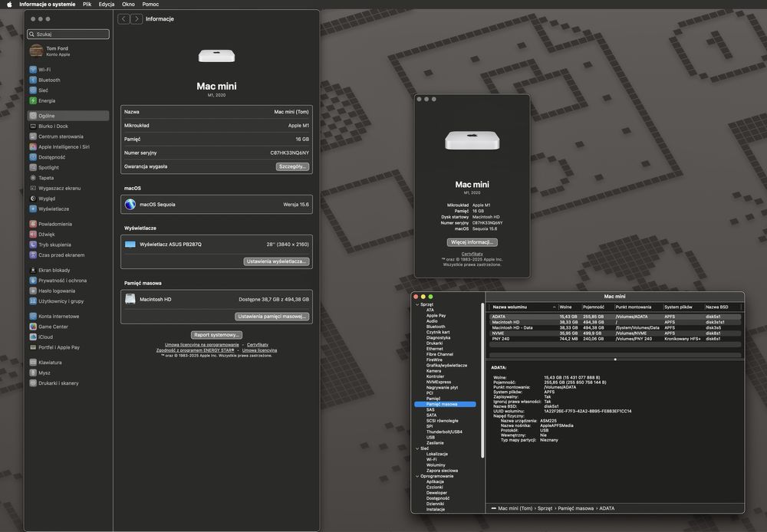Open the Apple menu in the menu bar
Viewport: 767px width, 532px height.
pyautogui.click(x=8, y=5)
